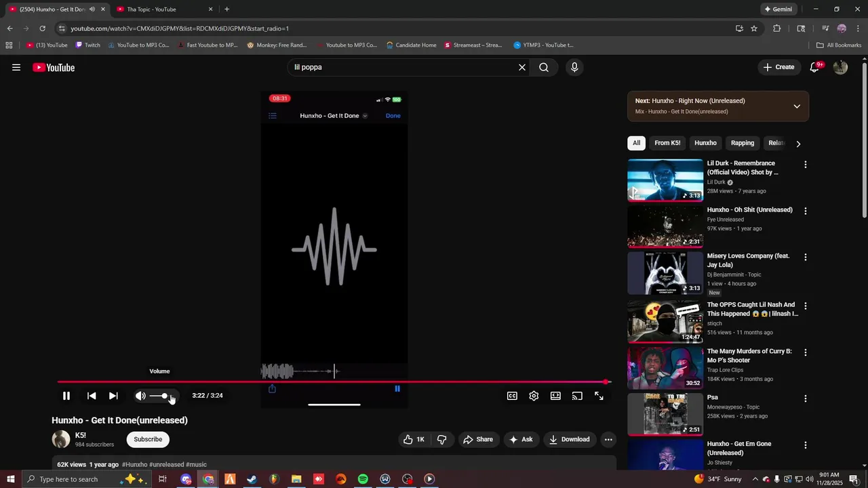The image size is (868, 488).
Task: Select the From K5! chip
Action: click(667, 143)
